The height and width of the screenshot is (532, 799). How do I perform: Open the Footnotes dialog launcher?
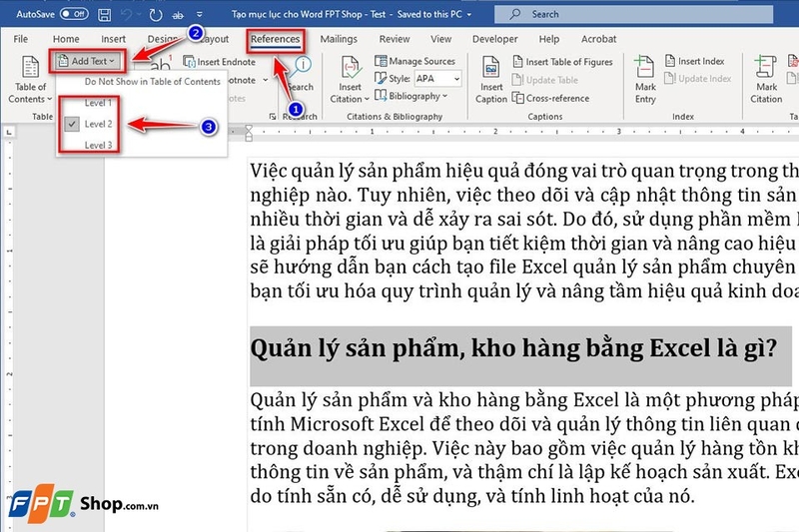272,117
